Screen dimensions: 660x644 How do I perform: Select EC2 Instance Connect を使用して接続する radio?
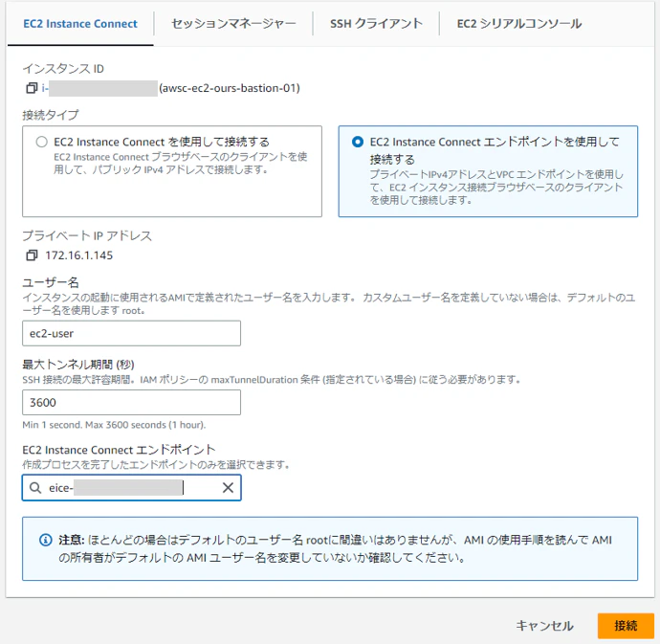[42, 142]
